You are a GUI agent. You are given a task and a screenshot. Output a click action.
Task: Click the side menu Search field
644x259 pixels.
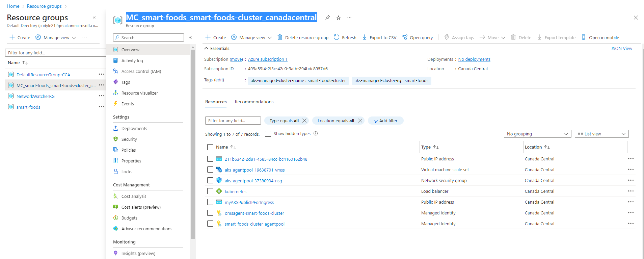coord(149,37)
